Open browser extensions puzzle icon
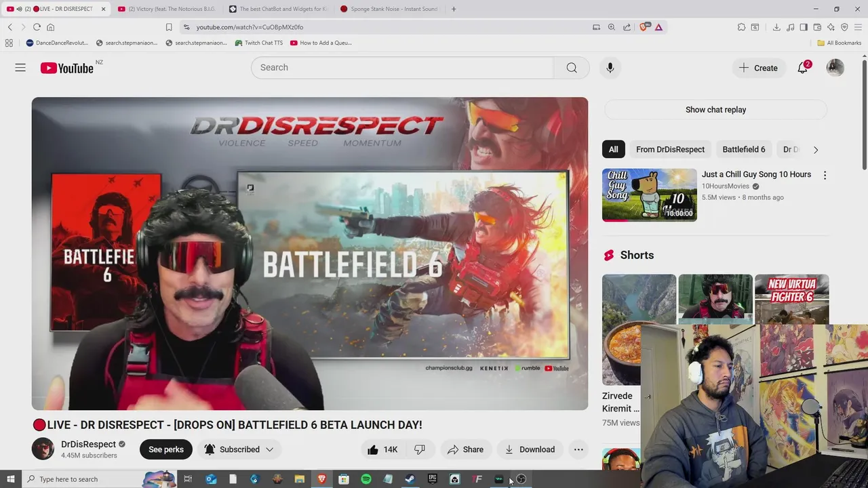The width and height of the screenshot is (868, 488). [741, 27]
